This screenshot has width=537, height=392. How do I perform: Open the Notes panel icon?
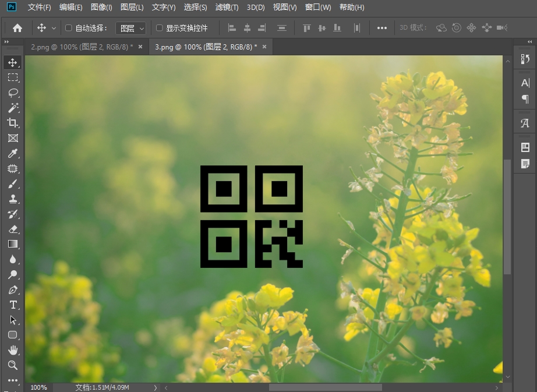pos(525,164)
